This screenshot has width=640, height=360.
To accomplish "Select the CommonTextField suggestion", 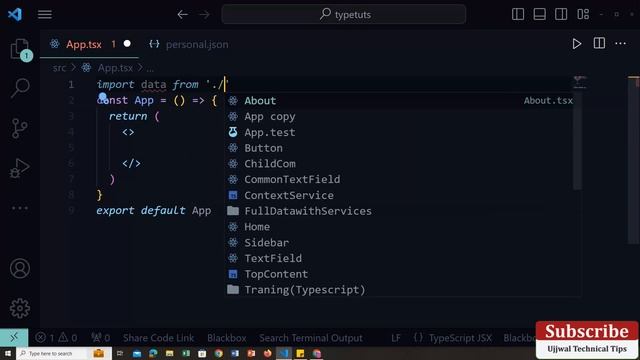I will point(402,180).
